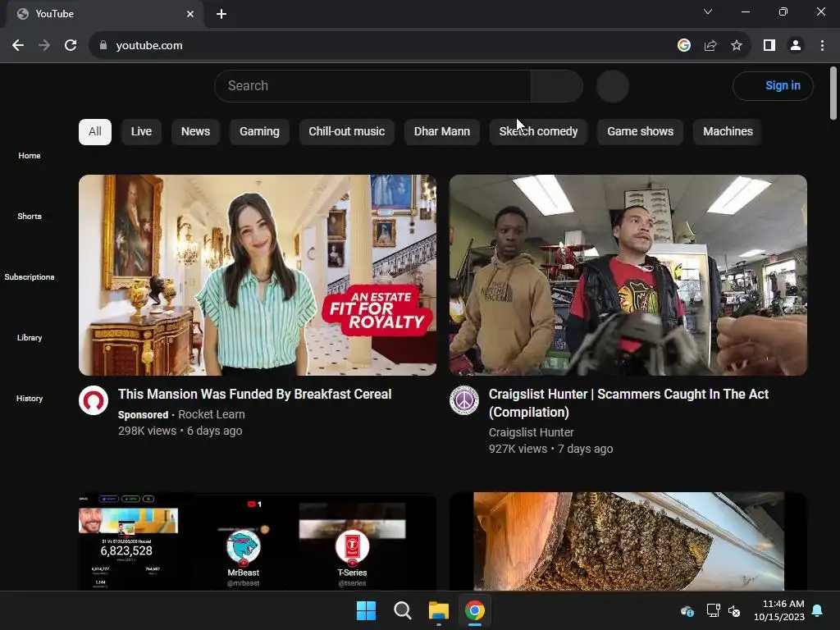Select the Chill-out music chip

[347, 132]
